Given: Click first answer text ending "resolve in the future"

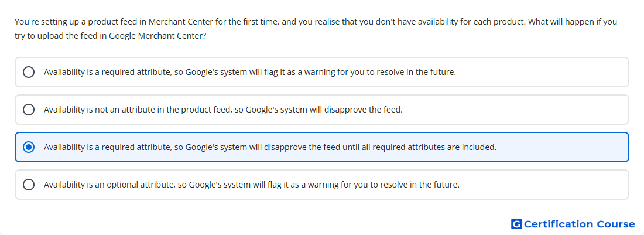Looking at the screenshot, I should point(250,72).
